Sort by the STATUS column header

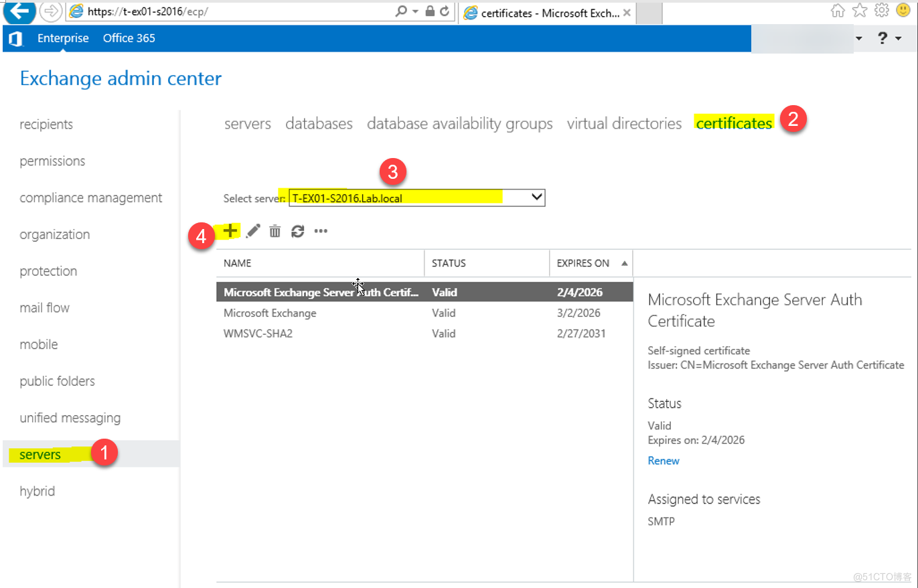(x=487, y=263)
